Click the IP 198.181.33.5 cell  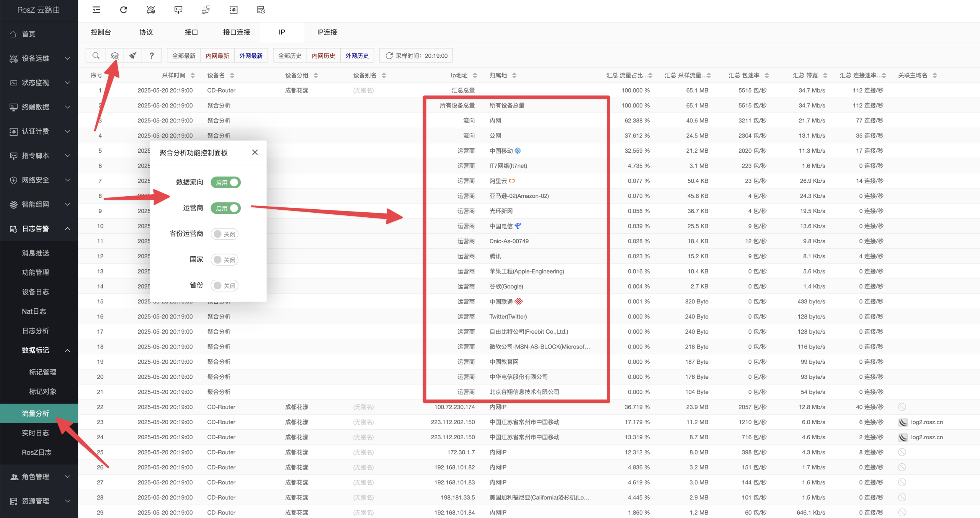point(457,497)
